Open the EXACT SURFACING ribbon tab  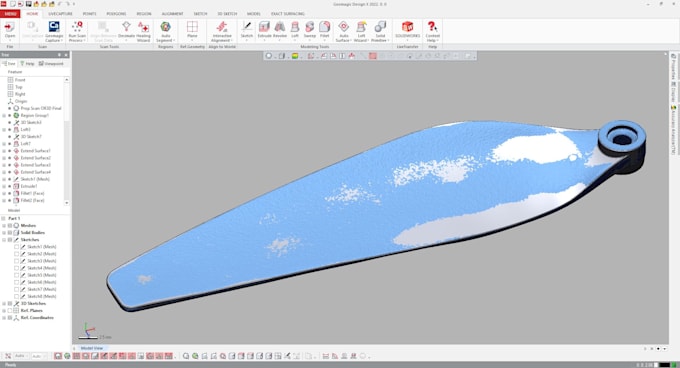(288, 14)
